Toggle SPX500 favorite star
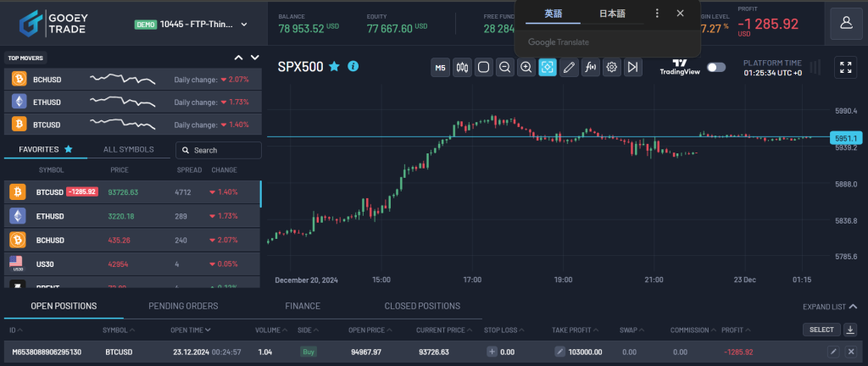Viewport: 868px width, 366px height. (x=334, y=66)
